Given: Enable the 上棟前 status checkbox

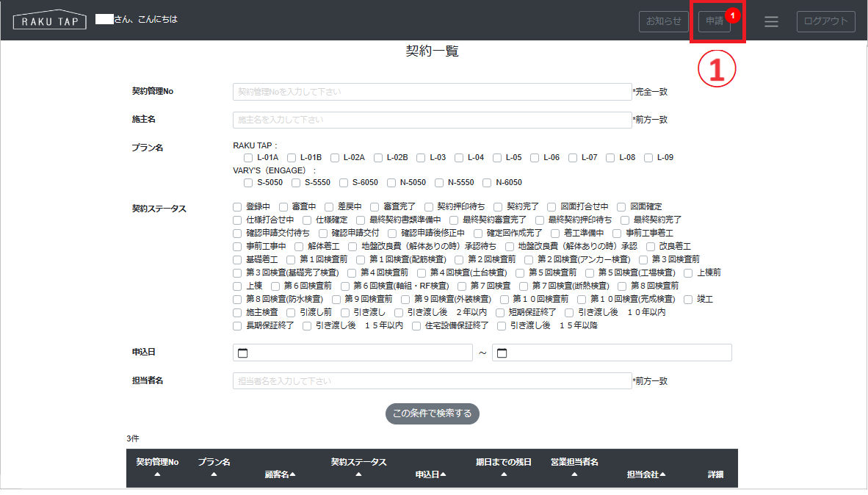Looking at the screenshot, I should tap(688, 273).
